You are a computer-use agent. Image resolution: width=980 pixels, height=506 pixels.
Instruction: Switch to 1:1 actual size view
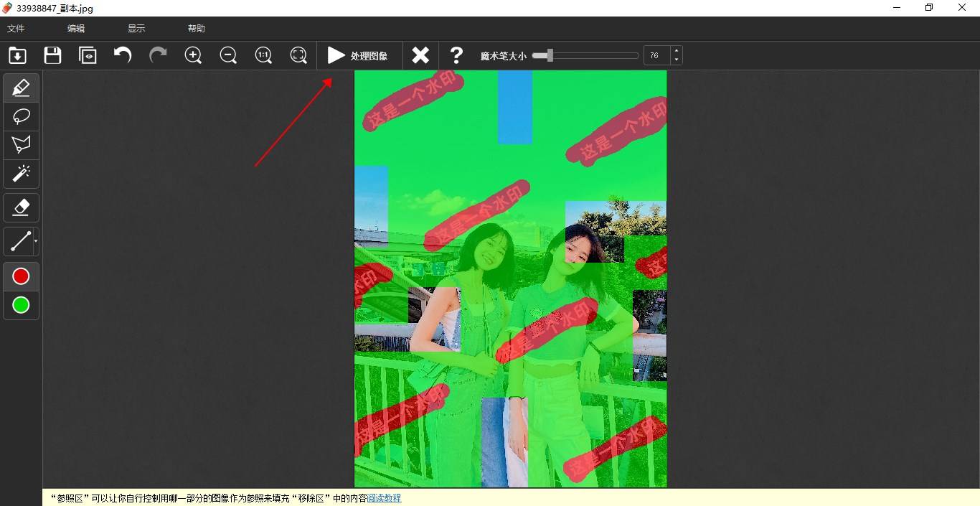point(263,55)
